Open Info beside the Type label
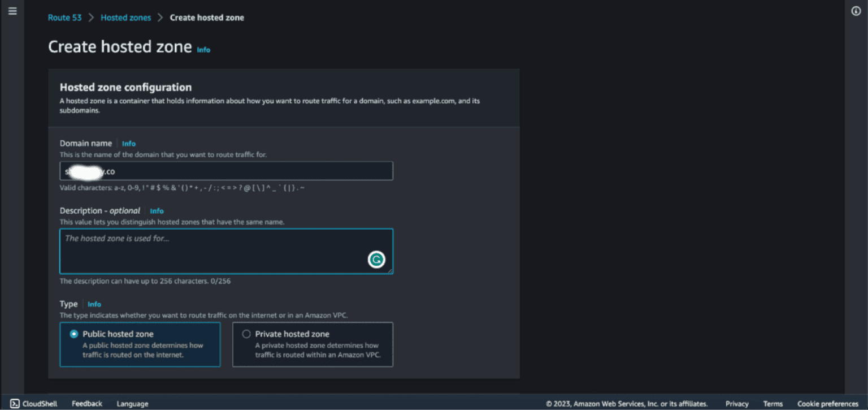 pyautogui.click(x=94, y=304)
